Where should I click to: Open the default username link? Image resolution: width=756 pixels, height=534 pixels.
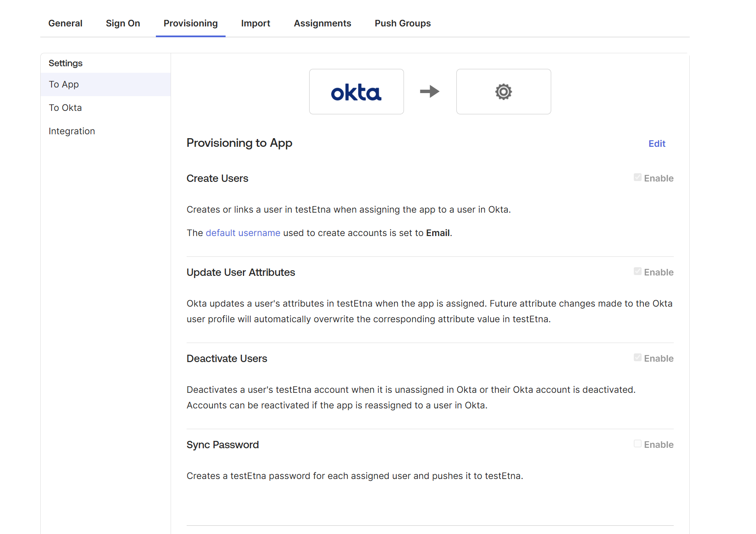(243, 233)
